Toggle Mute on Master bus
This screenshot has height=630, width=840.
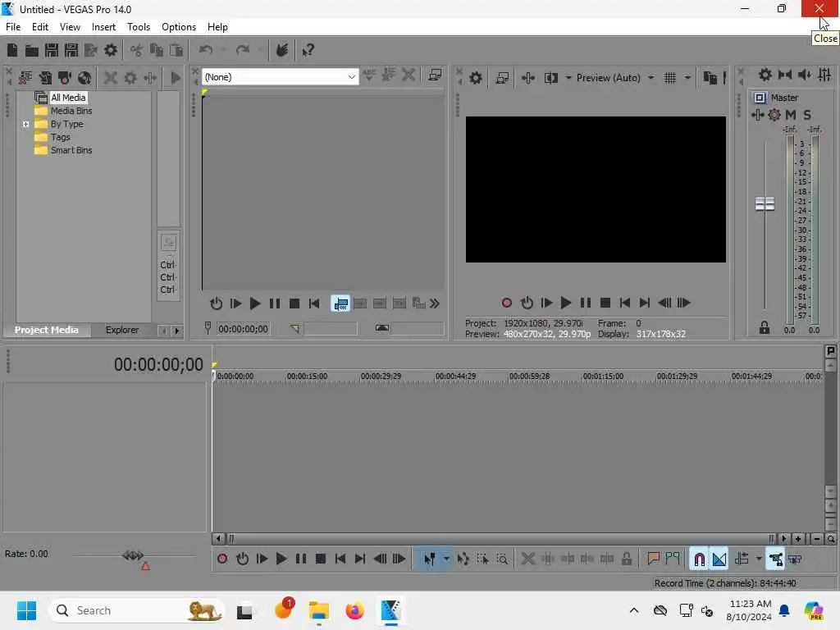pos(791,115)
